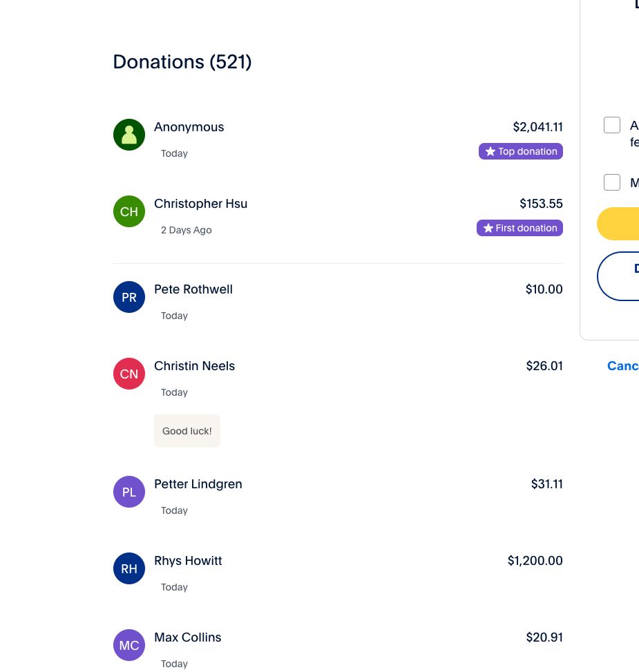This screenshot has height=672, width=639.
Task: Click Today under Rhys Howitt
Action: [x=174, y=587]
